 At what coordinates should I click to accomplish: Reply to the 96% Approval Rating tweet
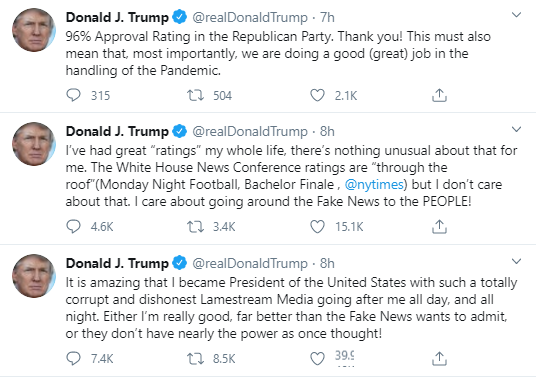[x=73, y=95]
